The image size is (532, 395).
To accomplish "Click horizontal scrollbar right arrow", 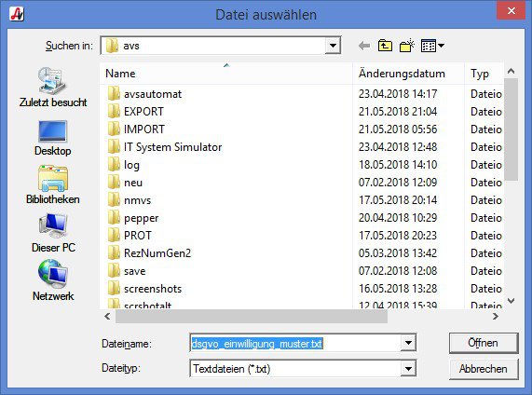I will tap(496, 316).
